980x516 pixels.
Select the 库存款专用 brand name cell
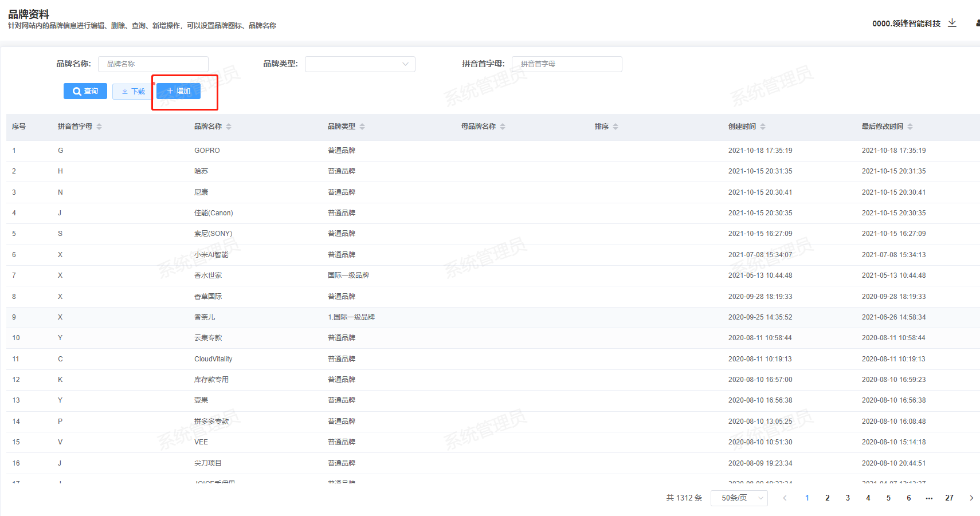click(x=211, y=380)
